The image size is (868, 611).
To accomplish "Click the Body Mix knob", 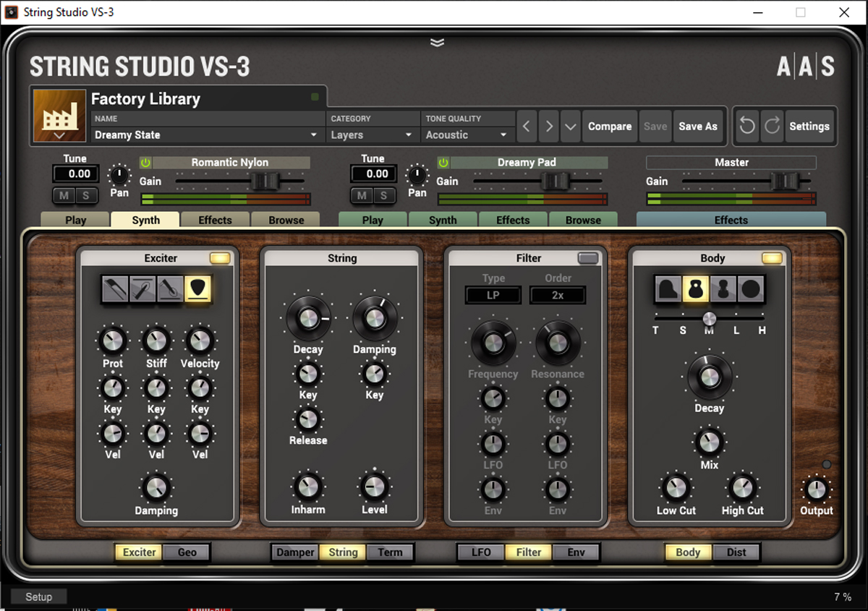I will click(709, 441).
